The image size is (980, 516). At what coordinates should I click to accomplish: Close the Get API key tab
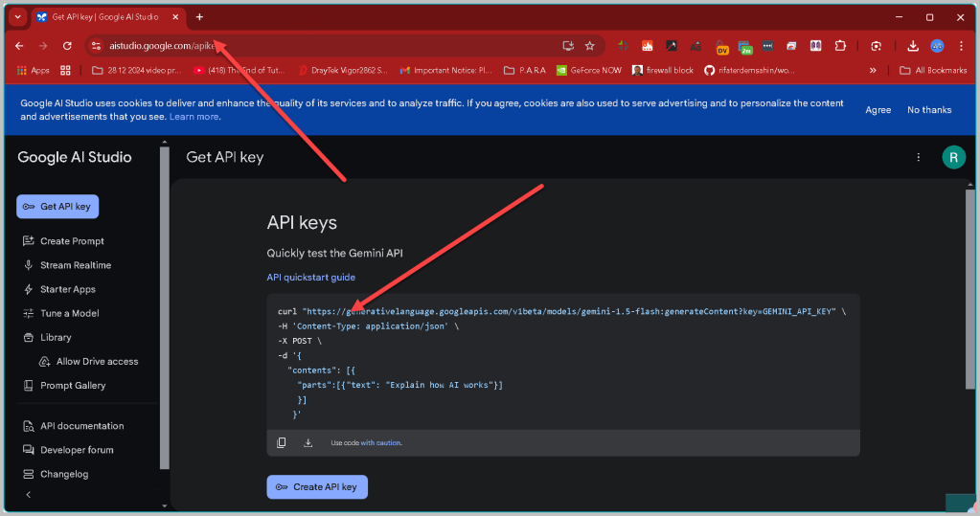click(175, 17)
